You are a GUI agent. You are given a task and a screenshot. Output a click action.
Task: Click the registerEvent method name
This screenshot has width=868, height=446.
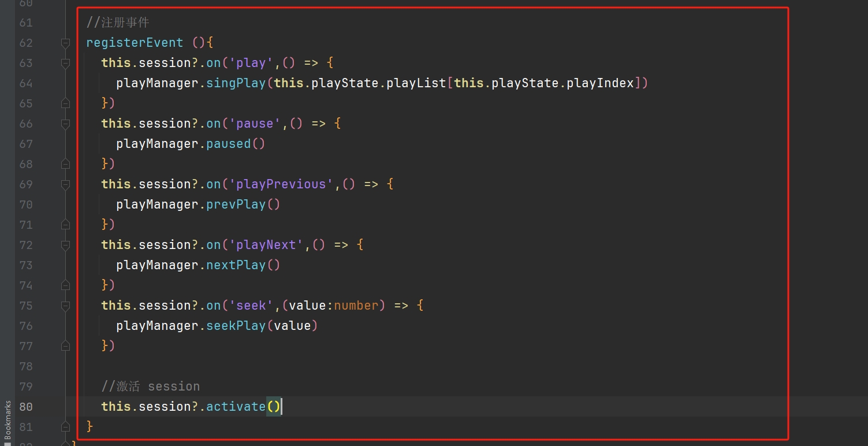coord(135,43)
